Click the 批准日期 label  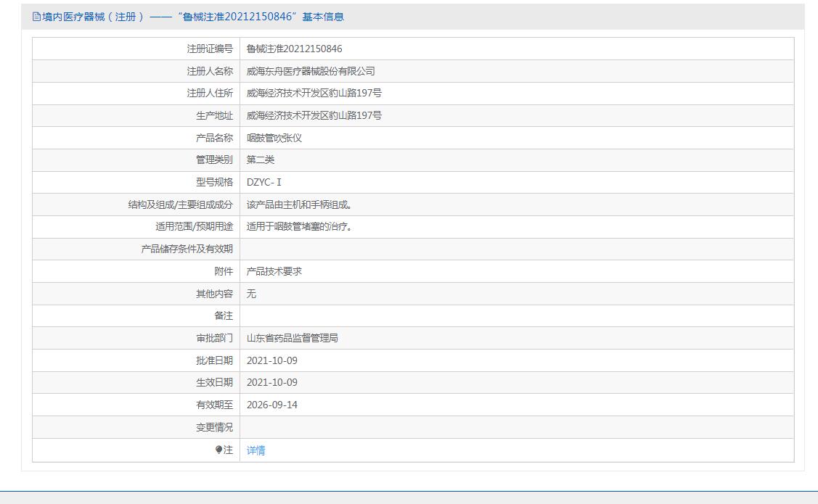coord(214,360)
